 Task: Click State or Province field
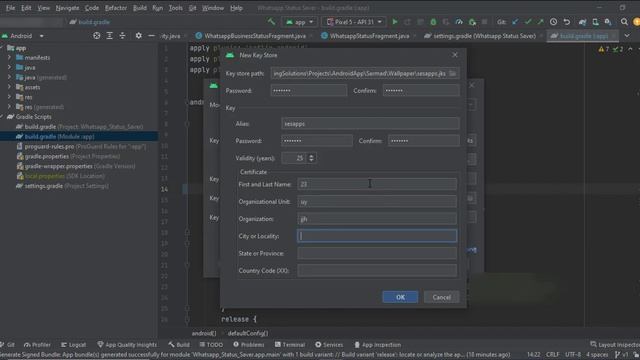click(x=377, y=253)
